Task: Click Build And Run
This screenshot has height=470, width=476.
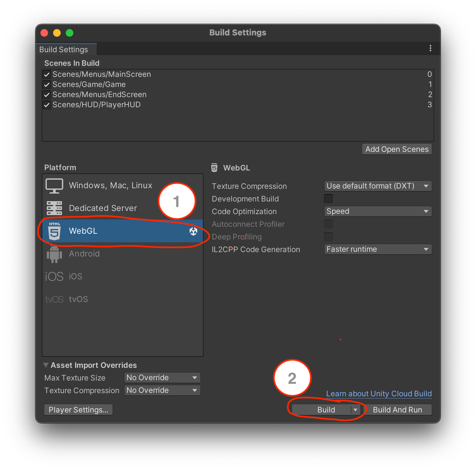Action: (x=397, y=410)
